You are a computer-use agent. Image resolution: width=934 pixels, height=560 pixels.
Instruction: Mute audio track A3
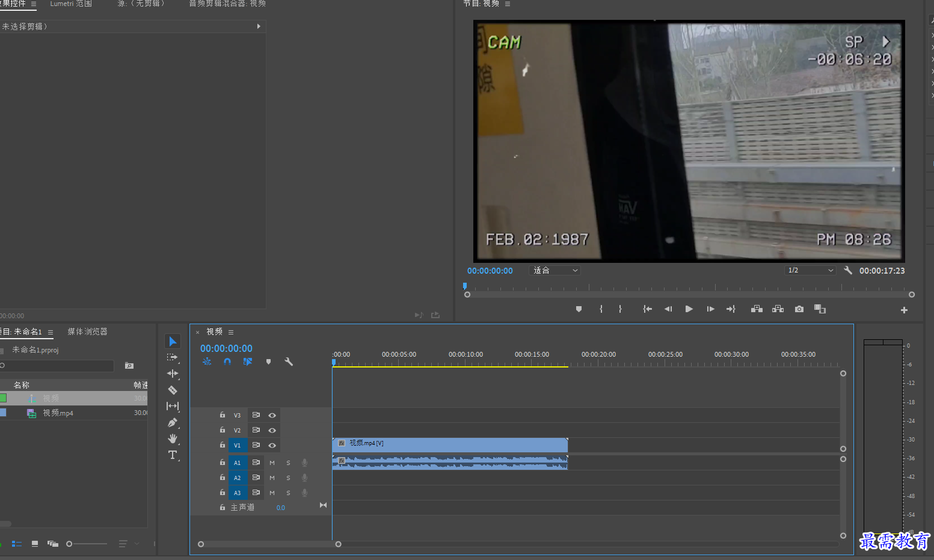click(272, 493)
